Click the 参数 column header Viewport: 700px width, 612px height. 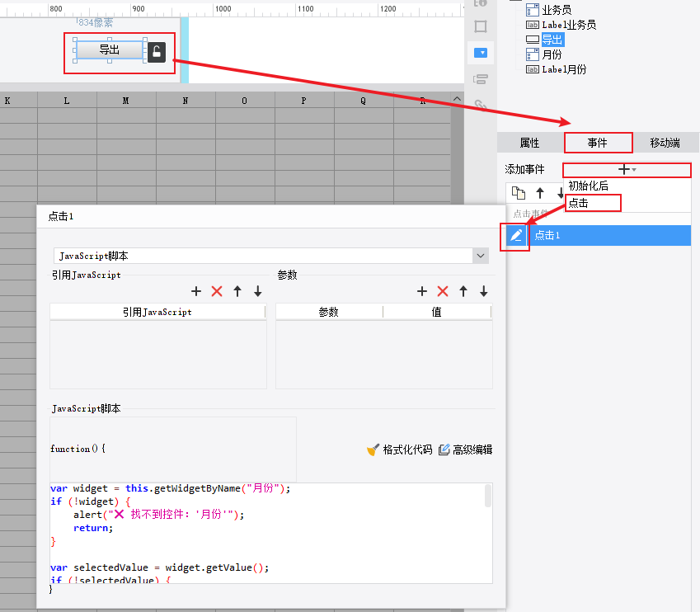point(329,313)
